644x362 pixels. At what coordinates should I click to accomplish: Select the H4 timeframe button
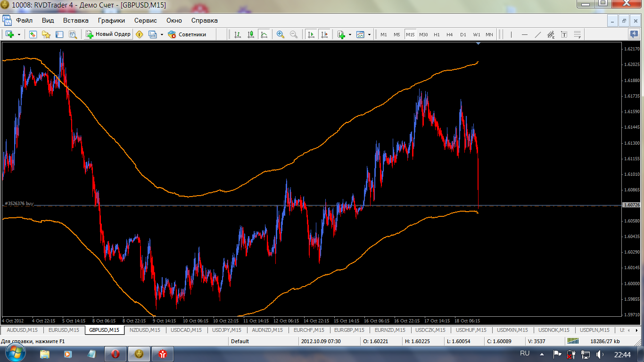450,34
